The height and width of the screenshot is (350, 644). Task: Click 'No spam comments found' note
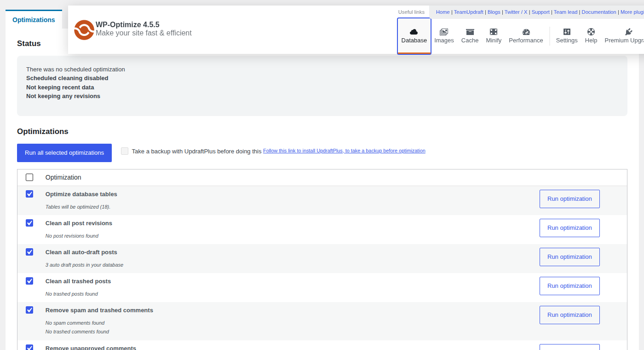pos(75,323)
